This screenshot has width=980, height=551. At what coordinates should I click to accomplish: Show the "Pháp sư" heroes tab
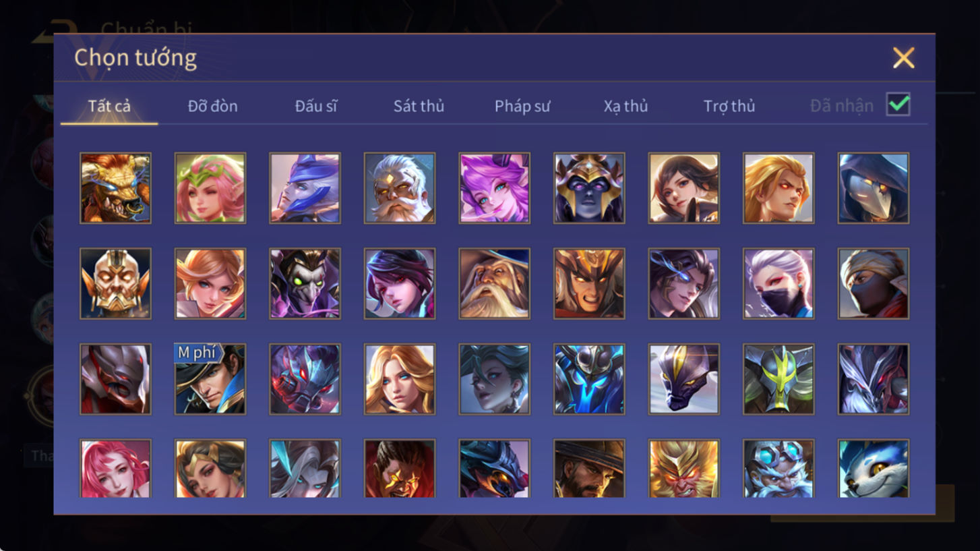click(x=522, y=106)
